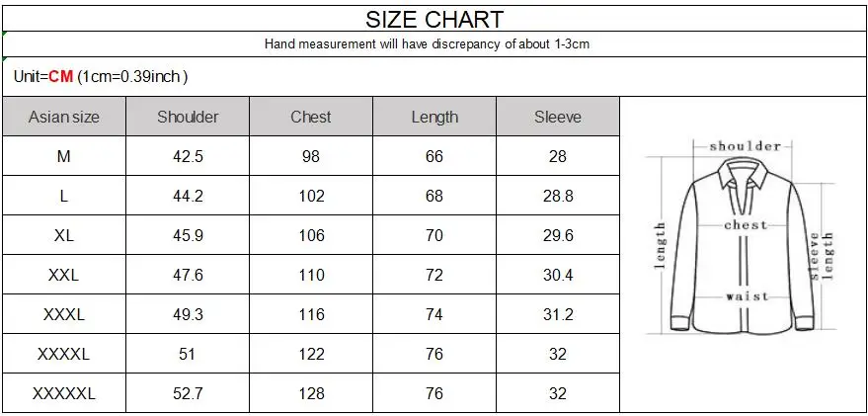Select the waist label on shirt diagram

pyautogui.click(x=748, y=296)
